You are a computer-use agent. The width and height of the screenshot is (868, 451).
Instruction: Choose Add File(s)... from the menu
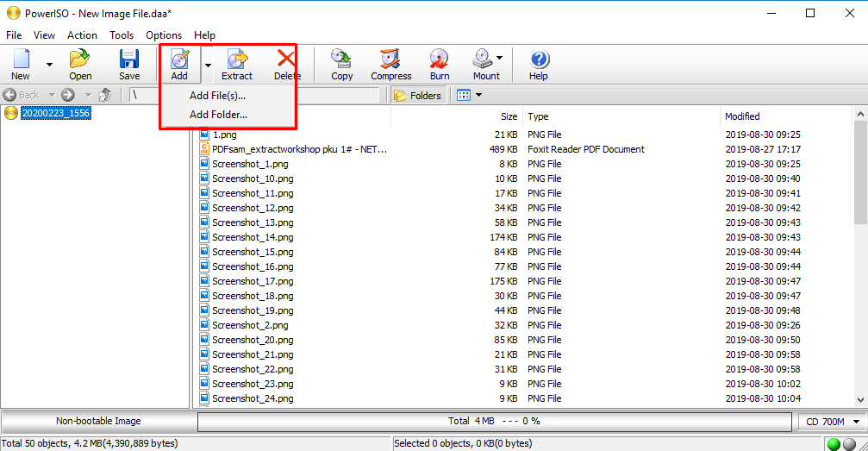click(217, 96)
